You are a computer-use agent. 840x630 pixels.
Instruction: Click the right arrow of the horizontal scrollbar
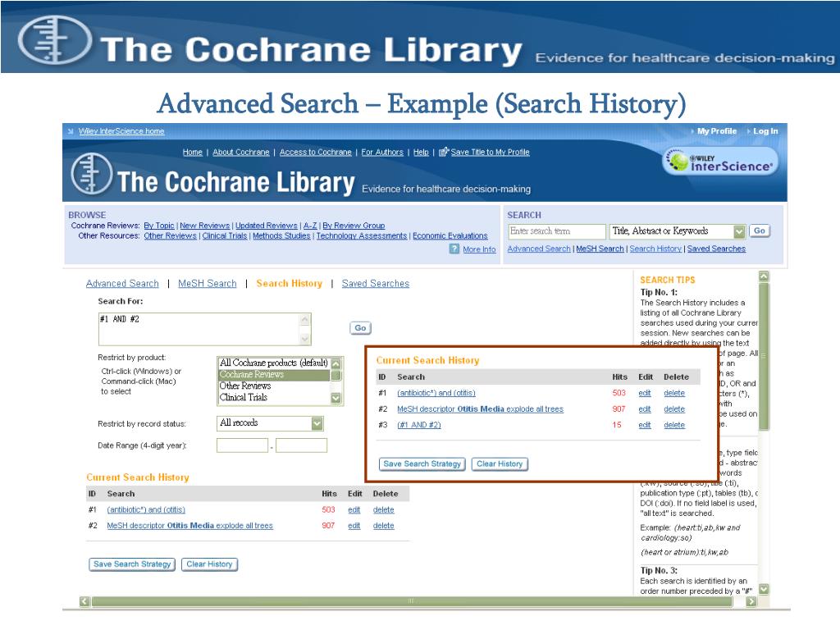751,601
